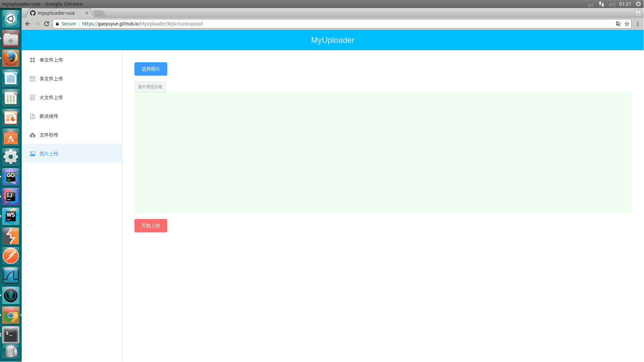Click the calendar icon beside 多文件上传
Viewport: 644px width, 362px height.
click(x=33, y=79)
